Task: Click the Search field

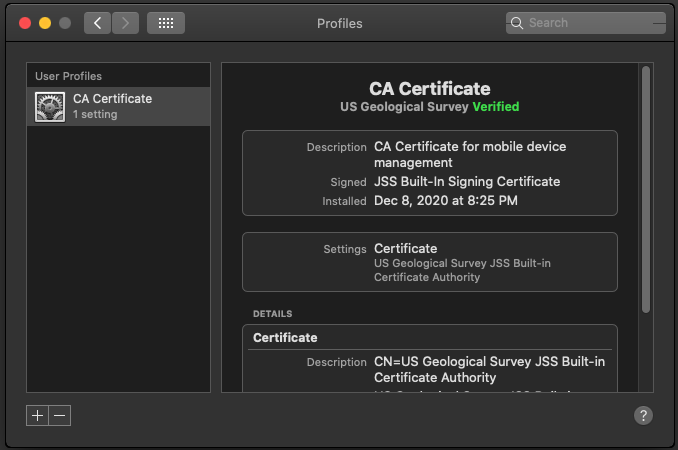Action: pos(585,23)
